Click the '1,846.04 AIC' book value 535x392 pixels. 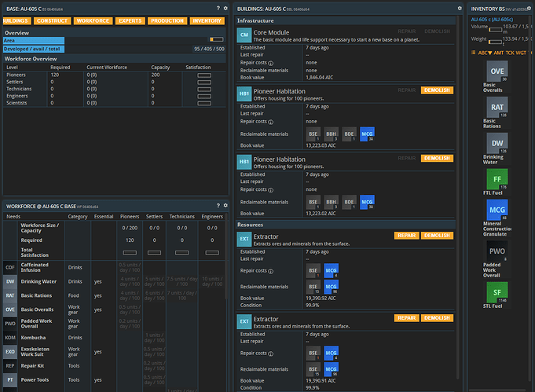(320, 78)
